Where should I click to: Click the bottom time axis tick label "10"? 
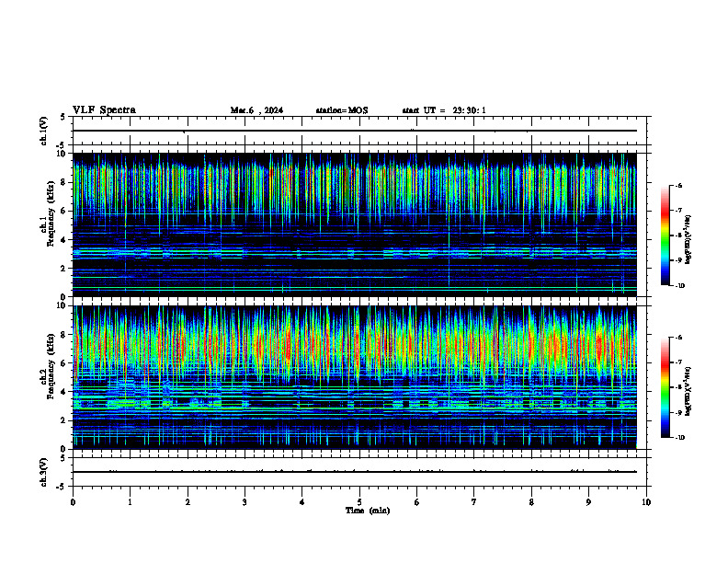pyautogui.click(x=646, y=502)
